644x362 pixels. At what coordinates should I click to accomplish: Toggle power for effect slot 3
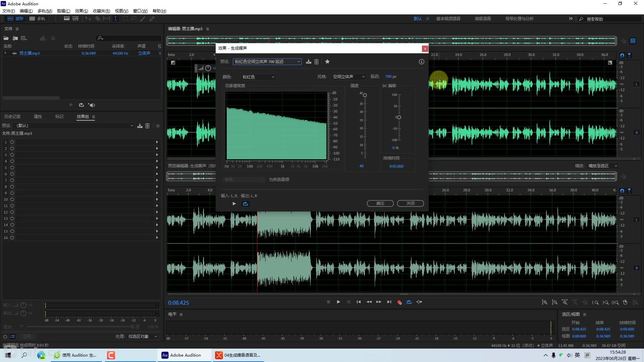pyautogui.click(x=12, y=155)
